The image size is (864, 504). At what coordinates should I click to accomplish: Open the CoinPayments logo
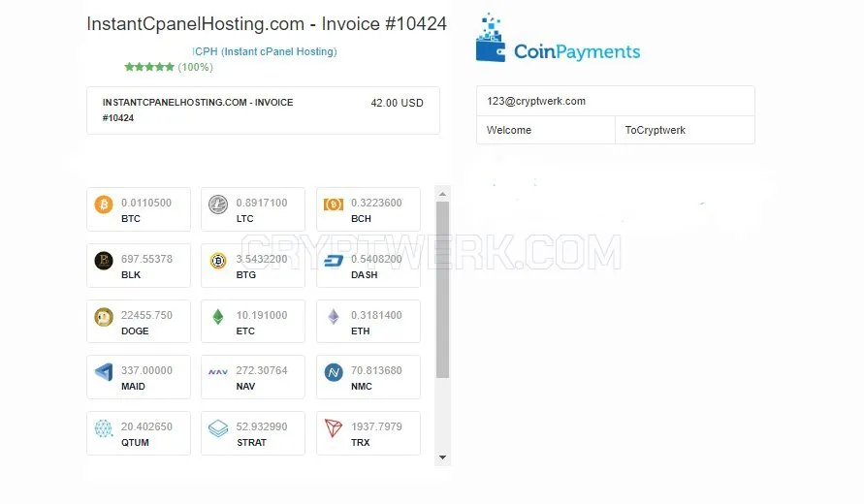pos(558,38)
